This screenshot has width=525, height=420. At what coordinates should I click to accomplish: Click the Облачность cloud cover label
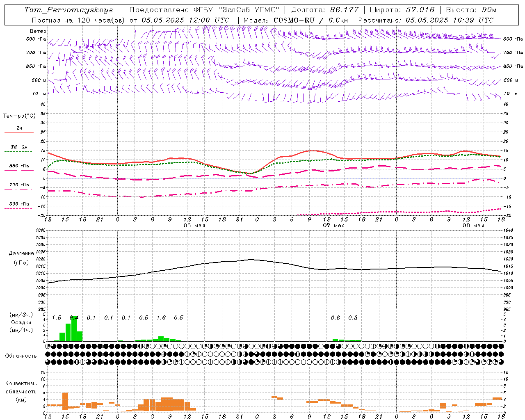coord(21,356)
